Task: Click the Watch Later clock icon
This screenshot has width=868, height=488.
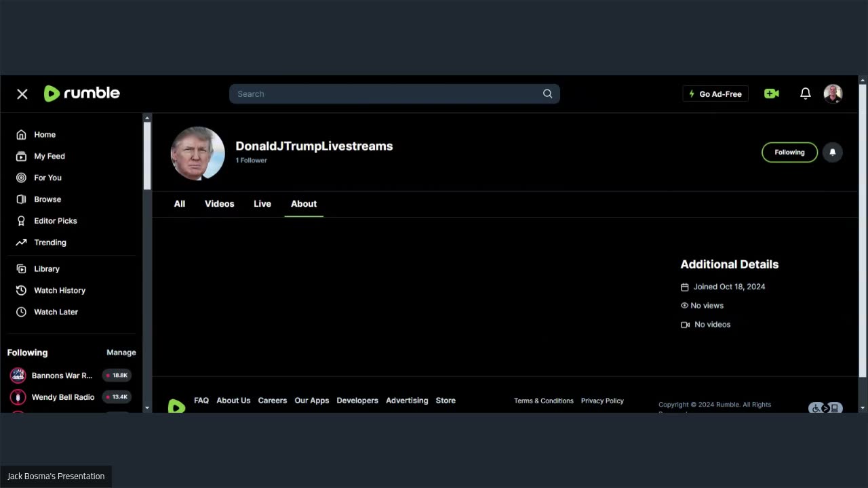Action: [x=21, y=312]
